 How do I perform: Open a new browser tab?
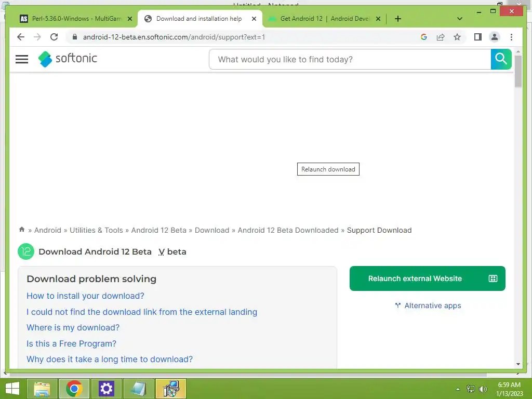(397, 19)
